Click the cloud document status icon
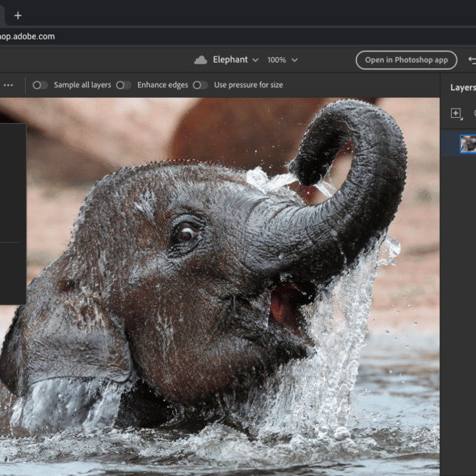 [201, 60]
